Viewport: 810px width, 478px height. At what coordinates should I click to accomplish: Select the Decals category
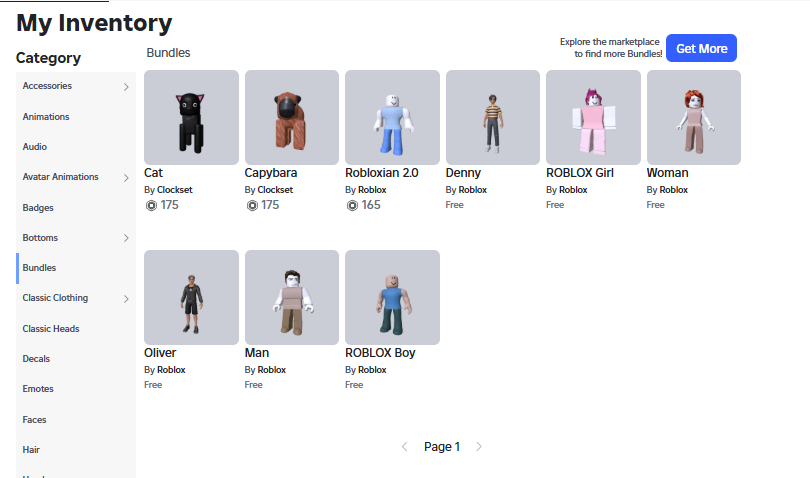pos(76,359)
